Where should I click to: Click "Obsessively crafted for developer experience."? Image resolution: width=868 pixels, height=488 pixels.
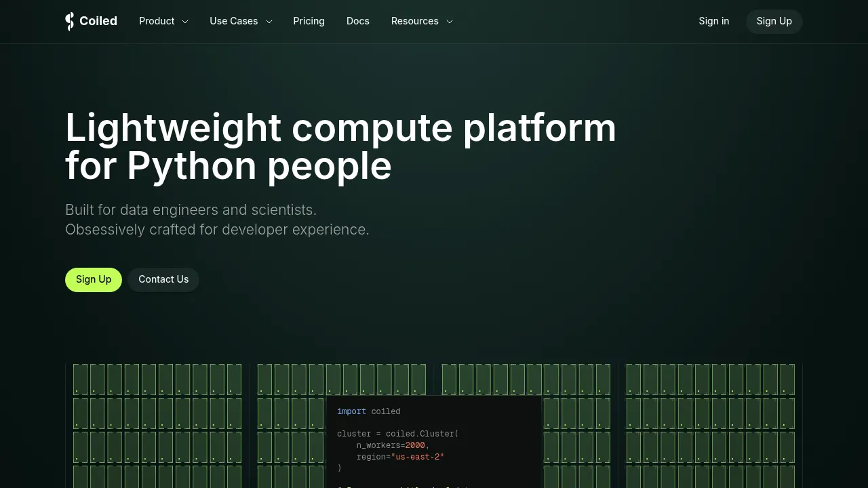click(x=217, y=229)
